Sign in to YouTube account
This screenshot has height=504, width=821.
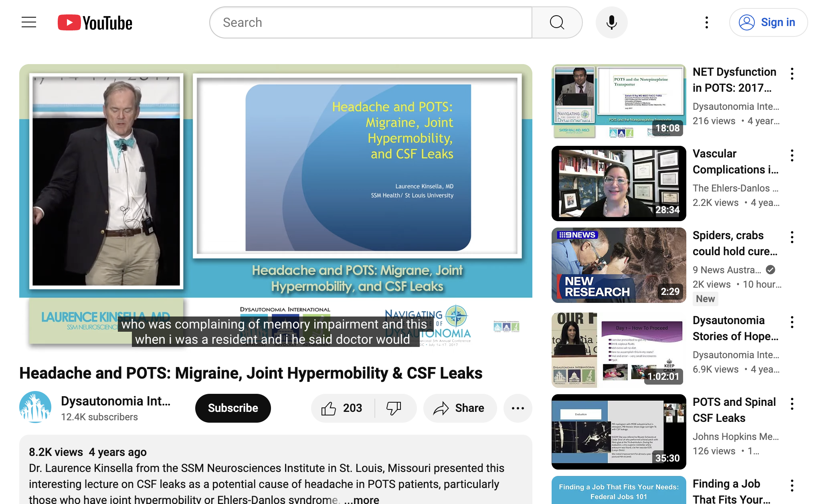(768, 22)
